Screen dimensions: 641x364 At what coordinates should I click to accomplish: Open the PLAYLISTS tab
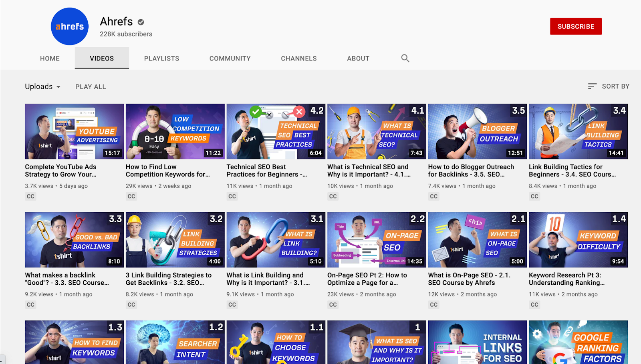click(x=161, y=58)
